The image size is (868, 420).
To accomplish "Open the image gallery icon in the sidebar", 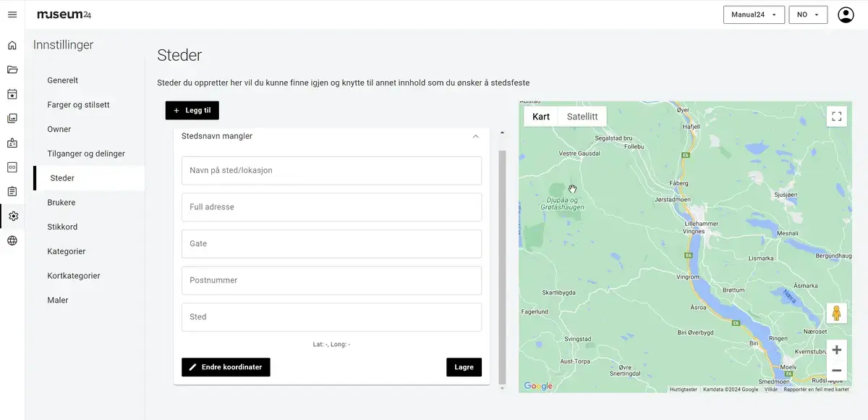I will coord(12,119).
